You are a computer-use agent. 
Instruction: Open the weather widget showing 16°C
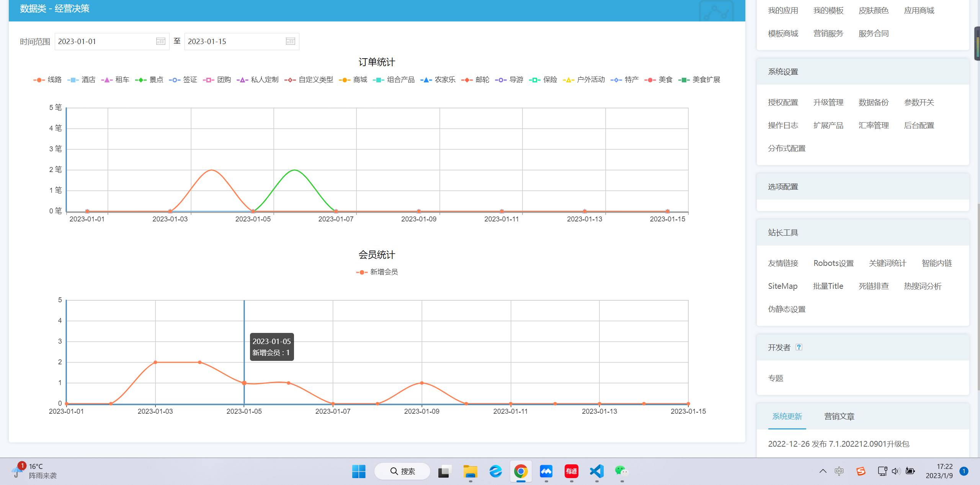[34, 471]
